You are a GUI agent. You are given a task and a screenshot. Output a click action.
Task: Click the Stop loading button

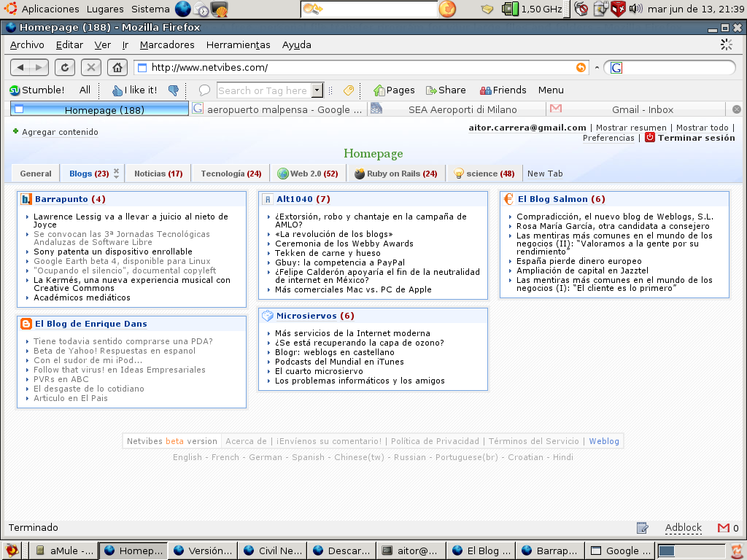[91, 68]
